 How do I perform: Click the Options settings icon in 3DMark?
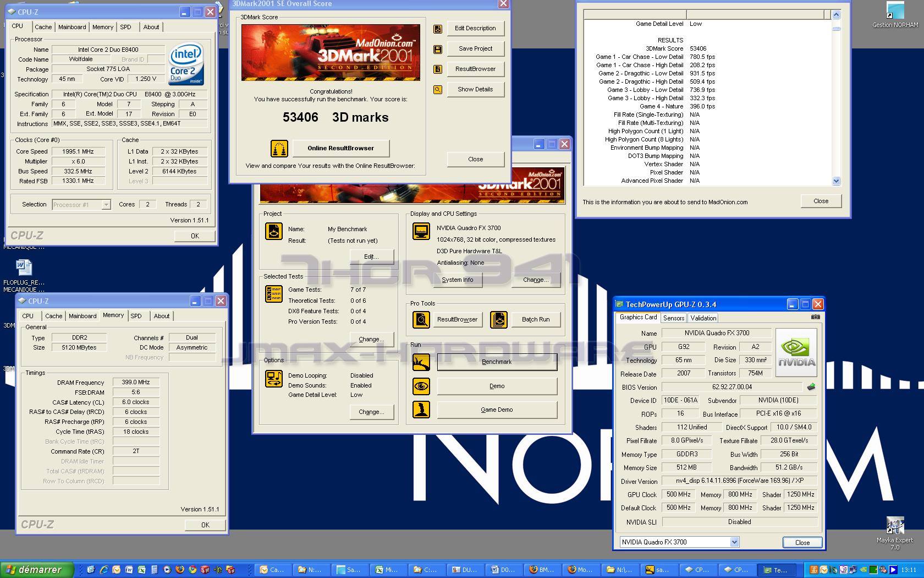coord(274,379)
